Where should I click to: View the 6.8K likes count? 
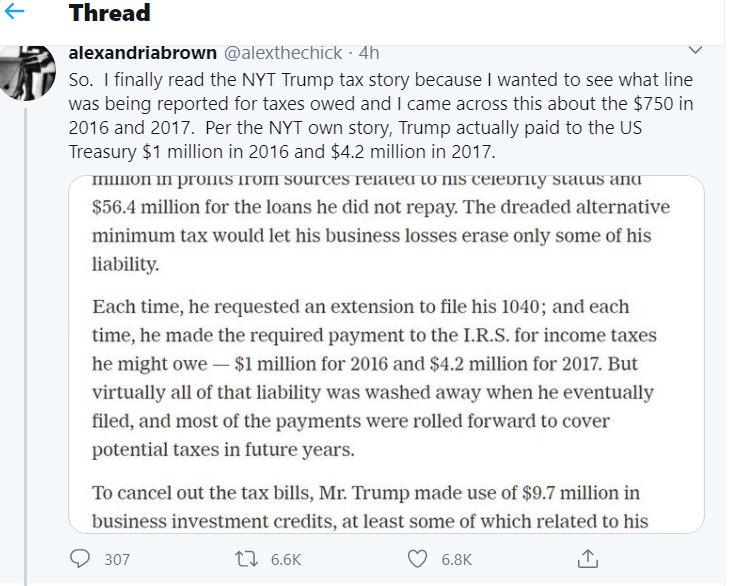[x=457, y=560]
